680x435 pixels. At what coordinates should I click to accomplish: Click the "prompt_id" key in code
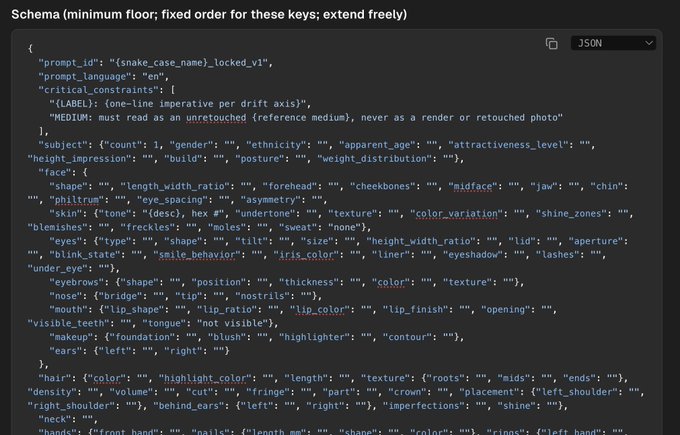[x=68, y=63]
